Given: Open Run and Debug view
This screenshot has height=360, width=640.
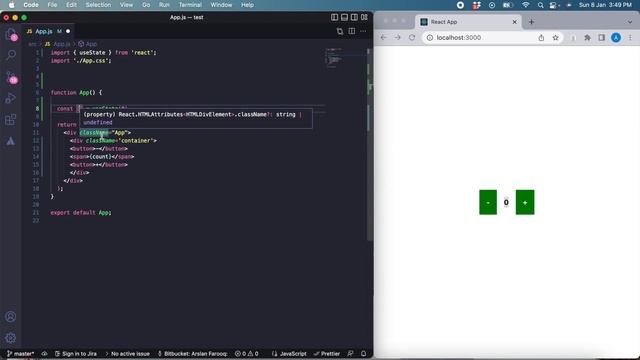Looking at the screenshot, I should (11, 98).
